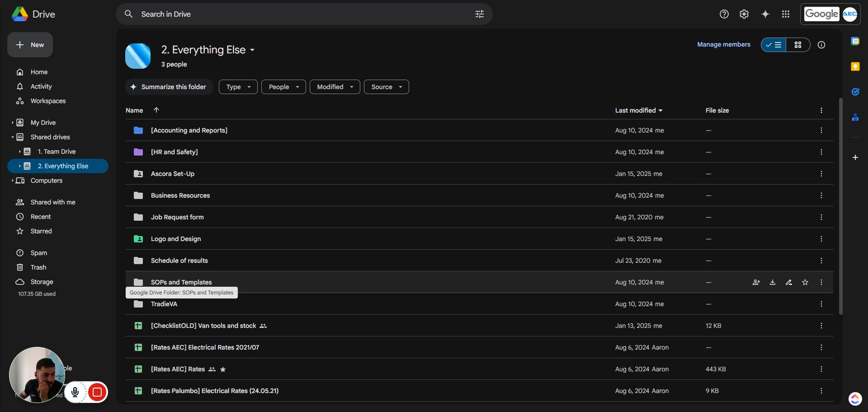Click the New button
Viewport: 868px width, 412px height.
click(x=30, y=45)
